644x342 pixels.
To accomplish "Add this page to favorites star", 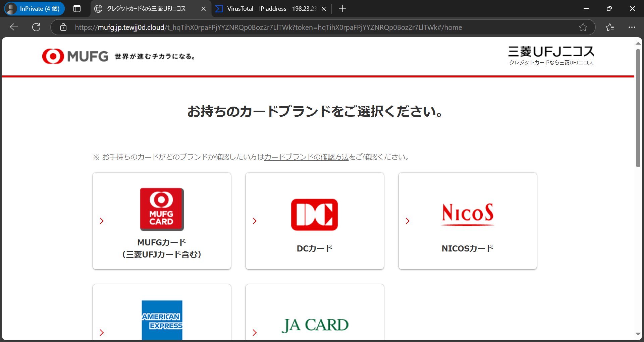I will coord(583,27).
